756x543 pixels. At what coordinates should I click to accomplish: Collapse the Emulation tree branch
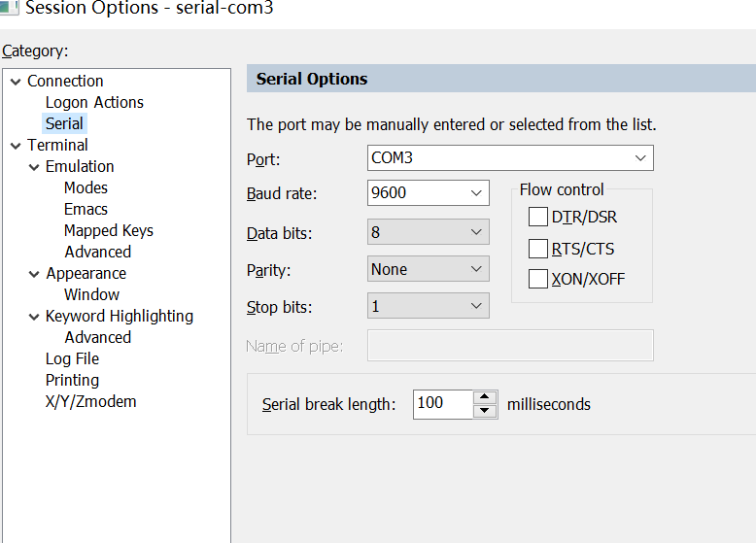(x=34, y=167)
